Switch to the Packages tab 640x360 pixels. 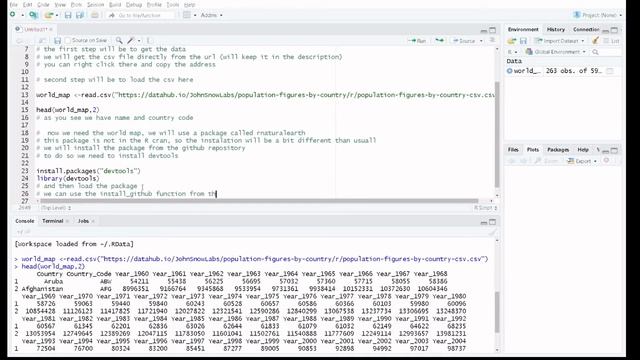pyautogui.click(x=558, y=150)
